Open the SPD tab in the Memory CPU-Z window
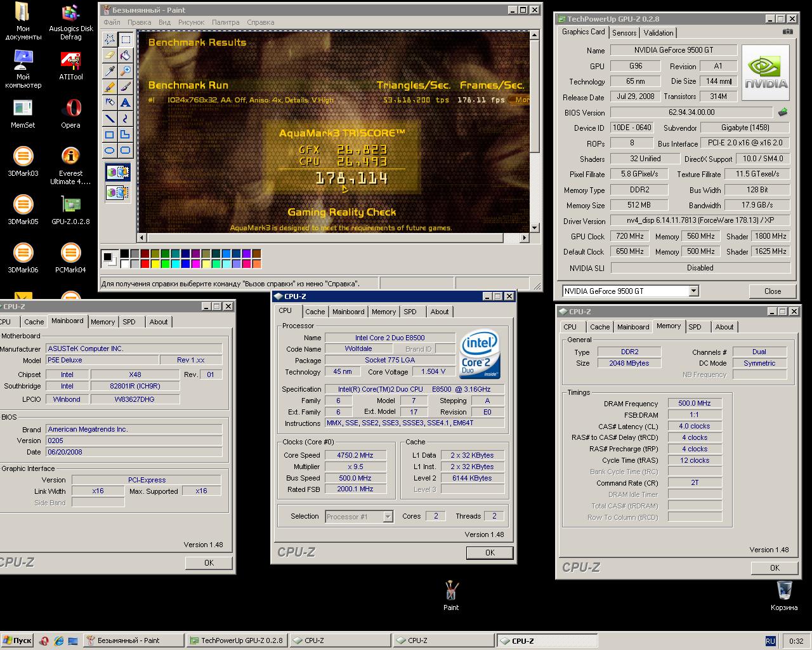 click(x=695, y=327)
